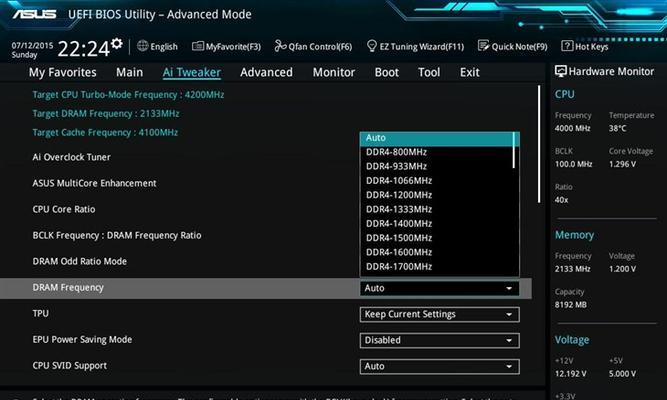Choose DDR4-933MHz option
Screen dimensions: 667x400
436,166
